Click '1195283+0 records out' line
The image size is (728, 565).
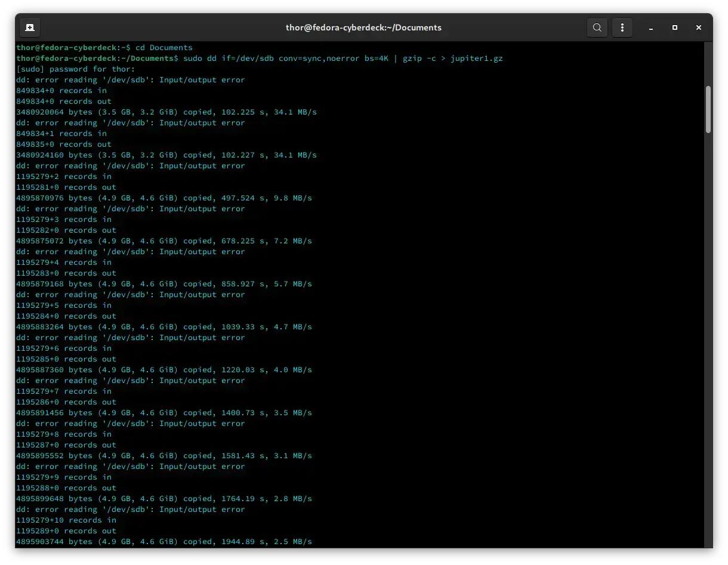pos(66,273)
